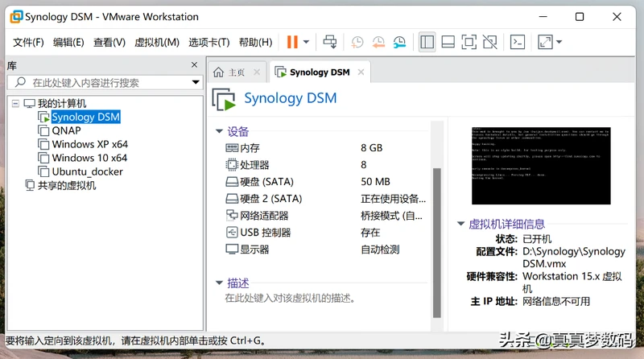Click the 50 MB disk size value
Image resolution: width=644 pixels, height=359 pixels.
coord(375,182)
